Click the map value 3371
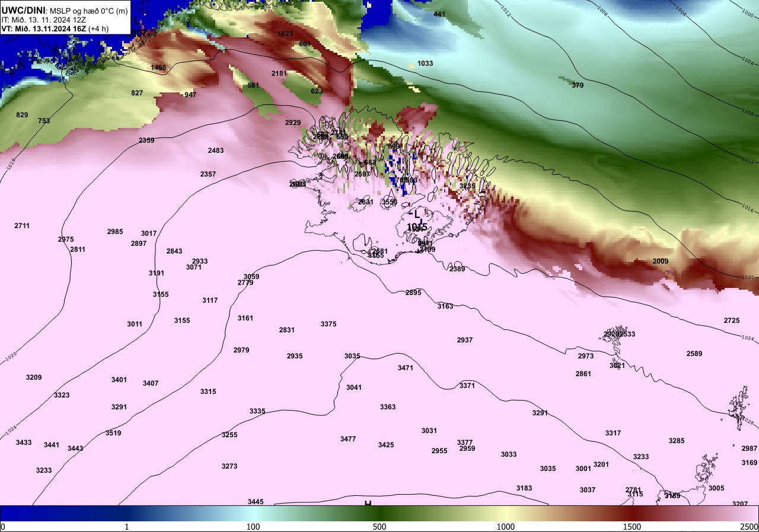Screen dimensions: 759x532 pyautogui.click(x=467, y=386)
